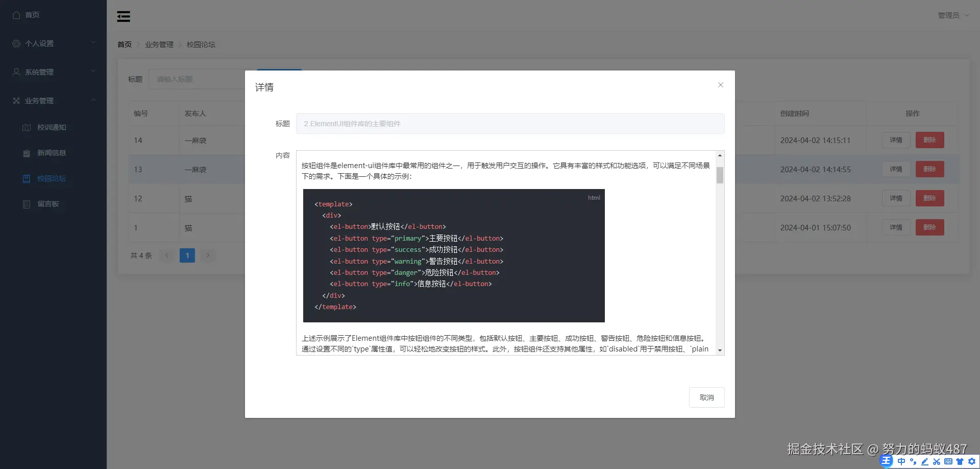Screen dimensions: 980x469
Task: Click the 标题 input field in dialog
Action: tap(509, 124)
